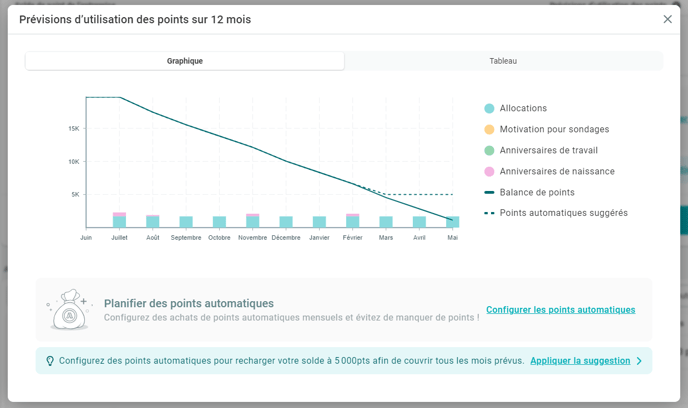Click the Juillet allocation bar
The height and width of the screenshot is (408, 688).
119,221
